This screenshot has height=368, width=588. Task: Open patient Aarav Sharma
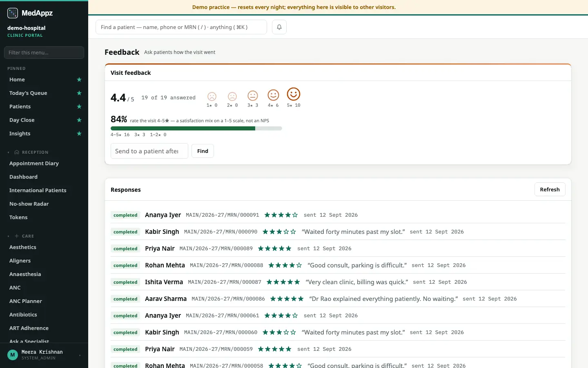[166, 299]
